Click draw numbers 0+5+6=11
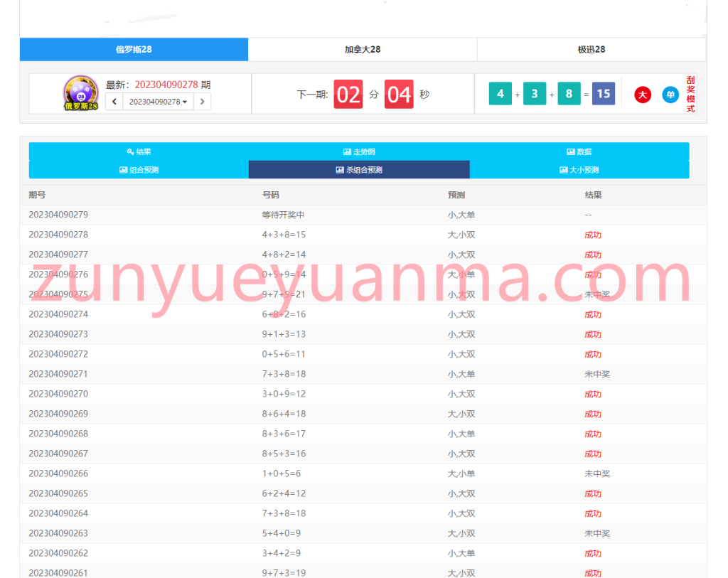Image resolution: width=728 pixels, height=578 pixels. [284, 354]
